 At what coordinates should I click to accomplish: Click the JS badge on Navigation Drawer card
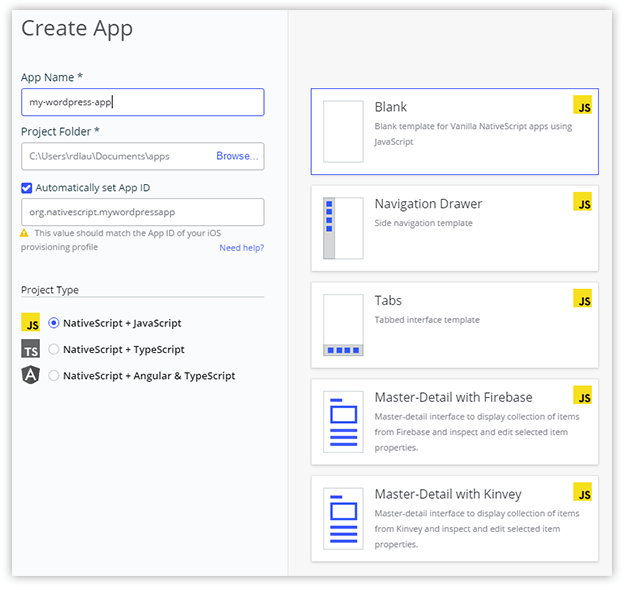tap(582, 202)
